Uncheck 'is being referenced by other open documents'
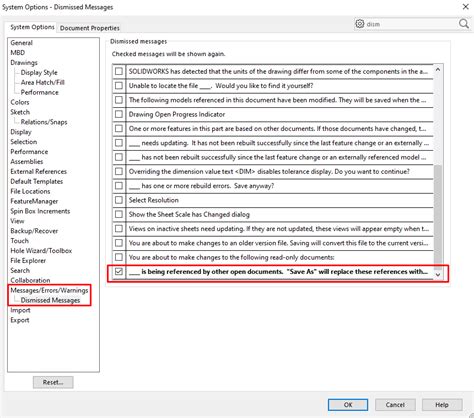The width and height of the screenshot is (474, 418). (119, 272)
